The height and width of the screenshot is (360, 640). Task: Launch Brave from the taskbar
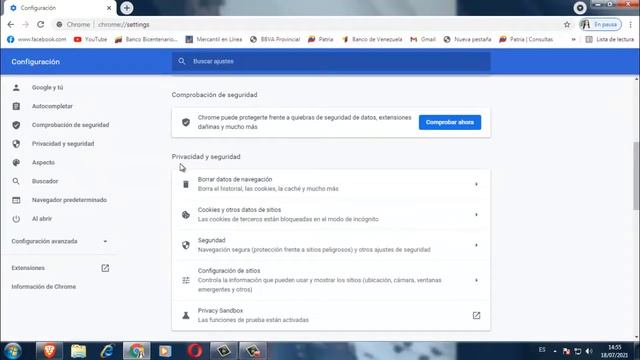pyautogui.click(x=49, y=351)
